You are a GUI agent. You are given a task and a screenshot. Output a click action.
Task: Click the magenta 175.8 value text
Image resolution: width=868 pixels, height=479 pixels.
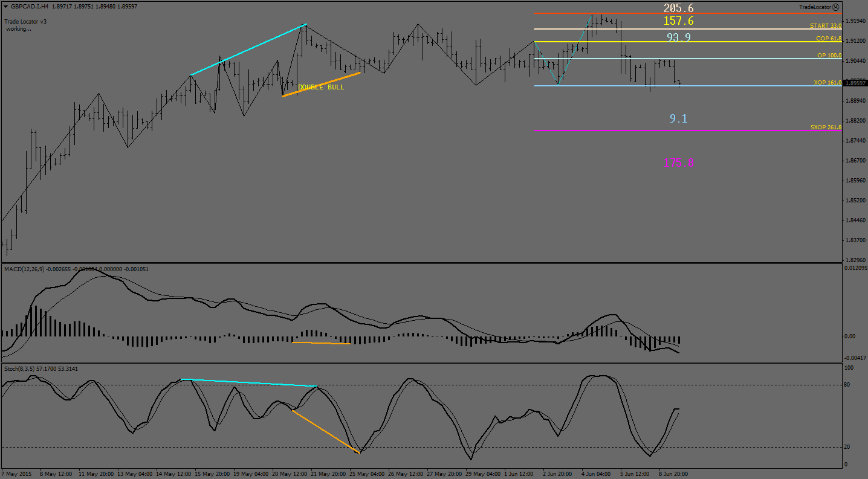click(x=678, y=162)
